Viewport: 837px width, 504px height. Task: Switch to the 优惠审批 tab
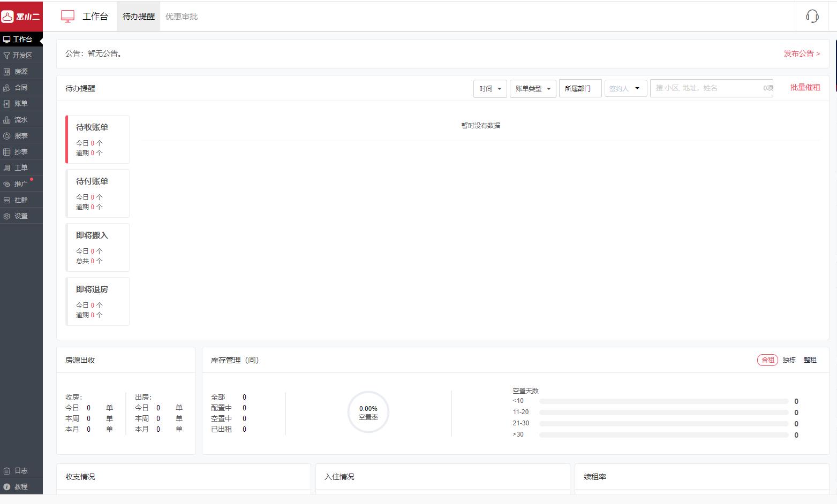(182, 16)
